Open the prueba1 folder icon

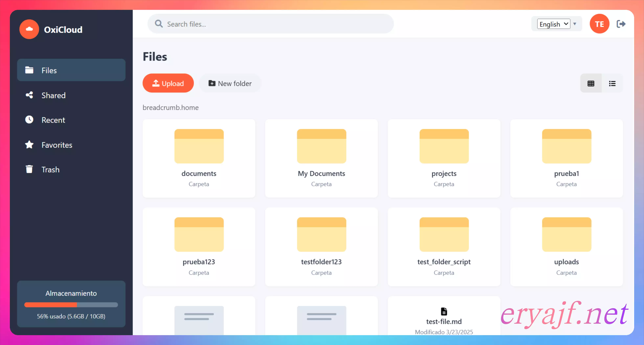point(566,146)
